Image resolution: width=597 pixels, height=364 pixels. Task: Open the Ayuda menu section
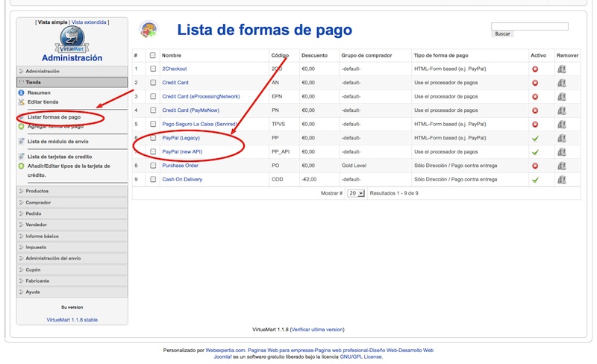click(72, 292)
